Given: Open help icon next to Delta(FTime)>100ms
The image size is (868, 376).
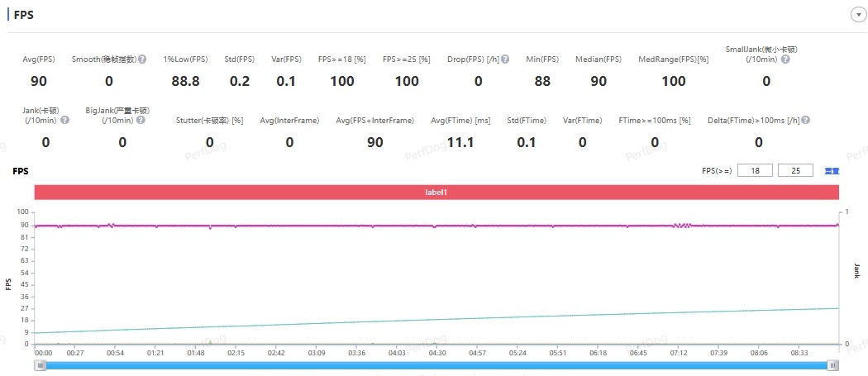Looking at the screenshot, I should point(805,120).
